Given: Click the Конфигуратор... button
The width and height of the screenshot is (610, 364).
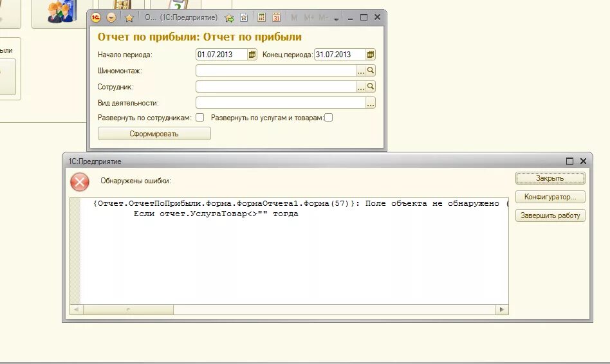Looking at the screenshot, I should [550, 197].
